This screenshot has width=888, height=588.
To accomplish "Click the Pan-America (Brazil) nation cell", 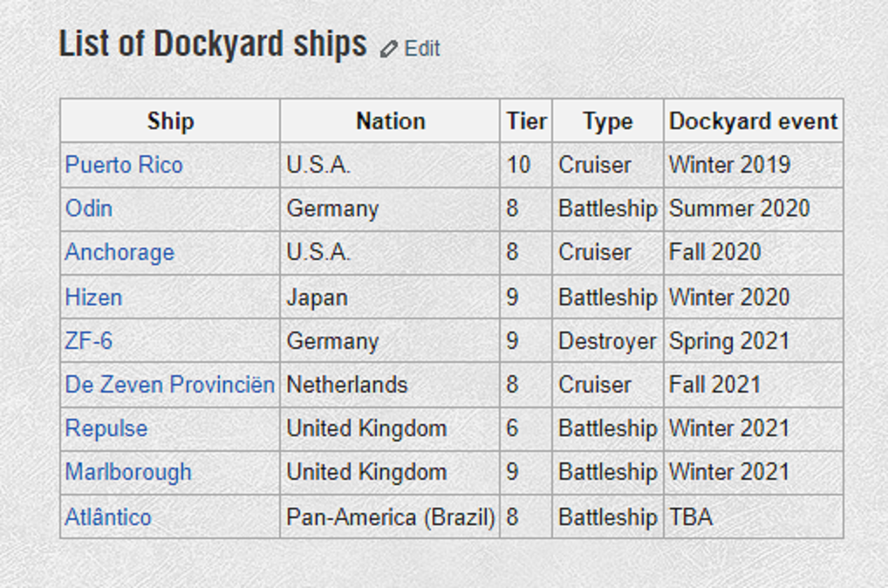I will click(x=390, y=516).
